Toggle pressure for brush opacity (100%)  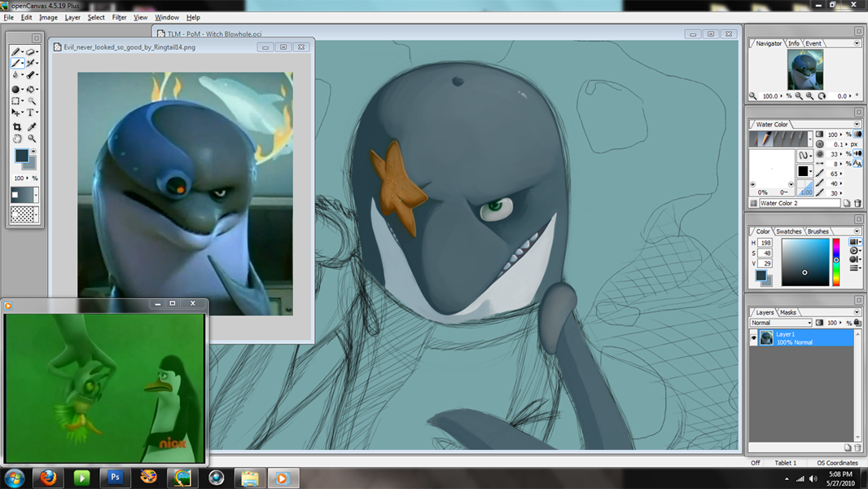click(x=857, y=134)
